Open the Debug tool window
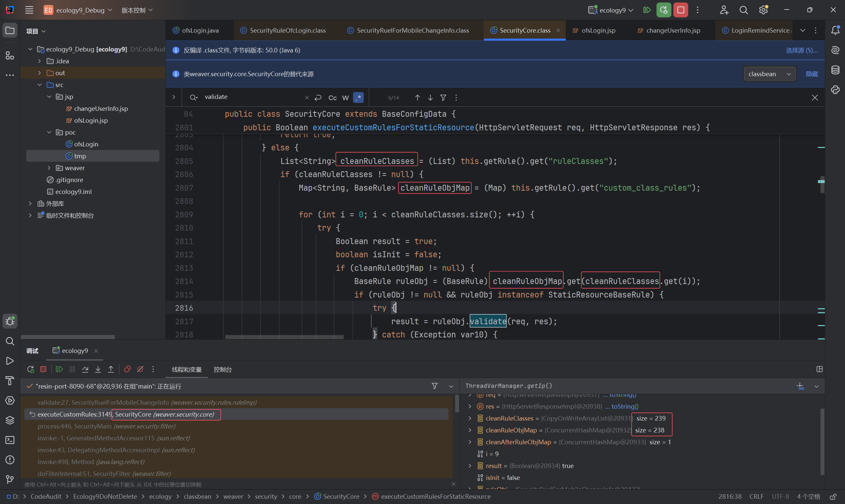 point(10,321)
